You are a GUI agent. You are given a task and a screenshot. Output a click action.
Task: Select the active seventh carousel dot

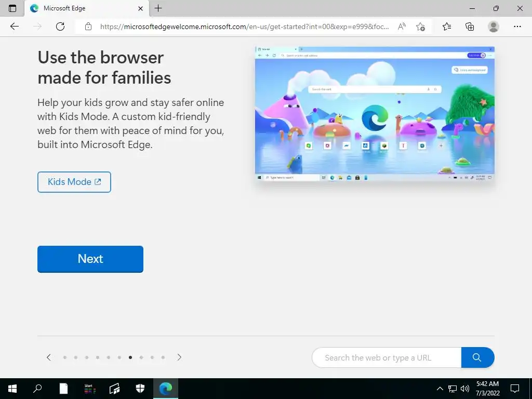pos(130,357)
